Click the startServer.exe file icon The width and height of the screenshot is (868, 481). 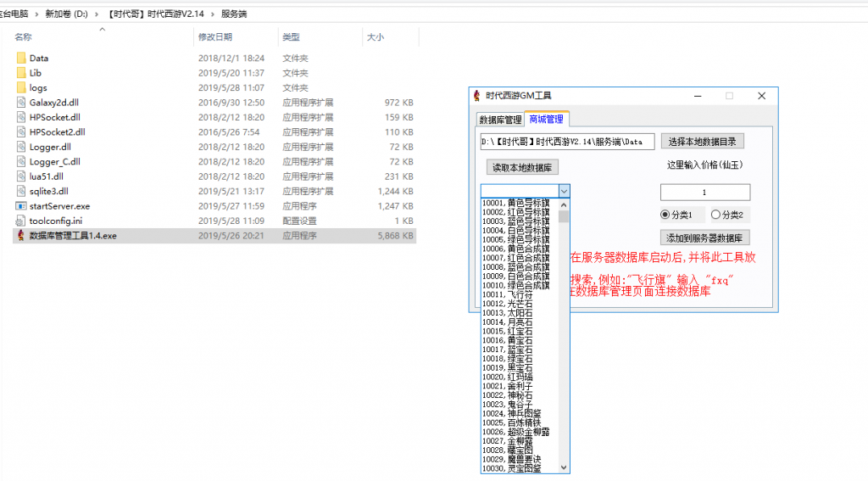tap(21, 206)
